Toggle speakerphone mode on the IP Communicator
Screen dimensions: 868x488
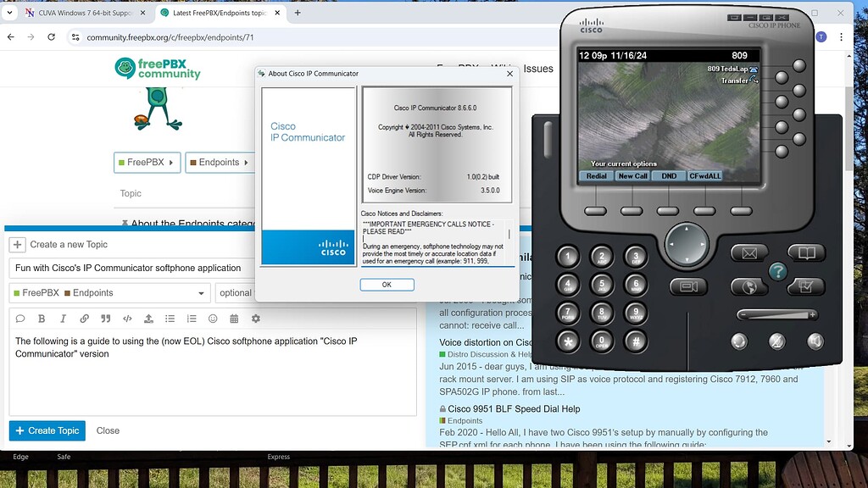[x=815, y=341]
